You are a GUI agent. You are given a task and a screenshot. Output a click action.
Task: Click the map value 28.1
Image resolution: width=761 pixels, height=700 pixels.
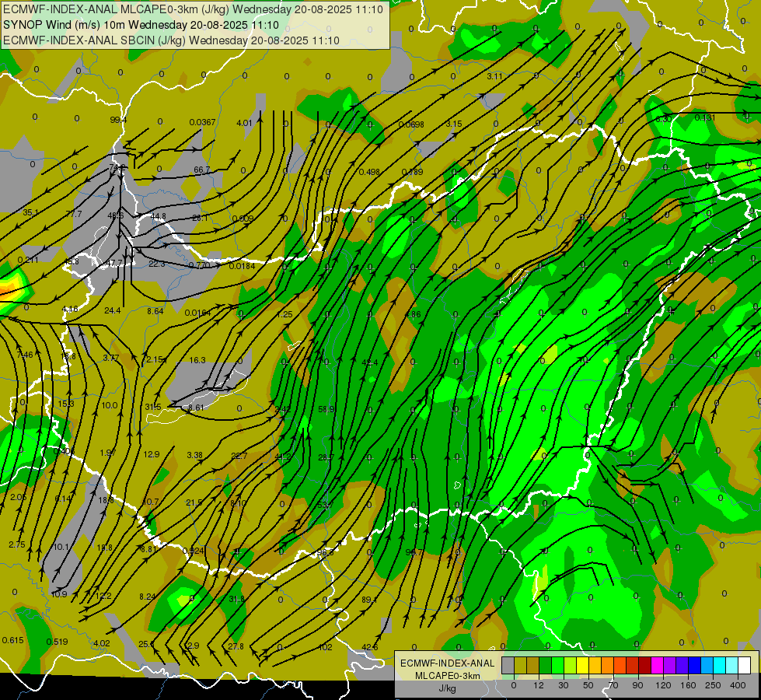[x=200, y=218]
